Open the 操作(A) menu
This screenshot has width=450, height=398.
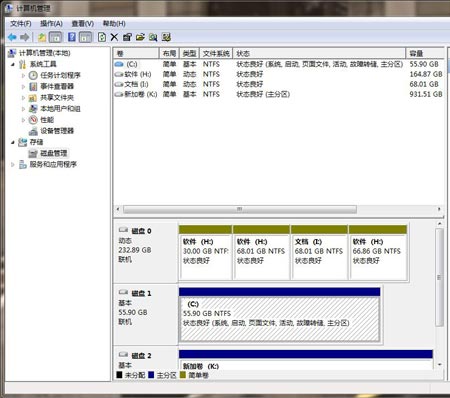click(51, 24)
